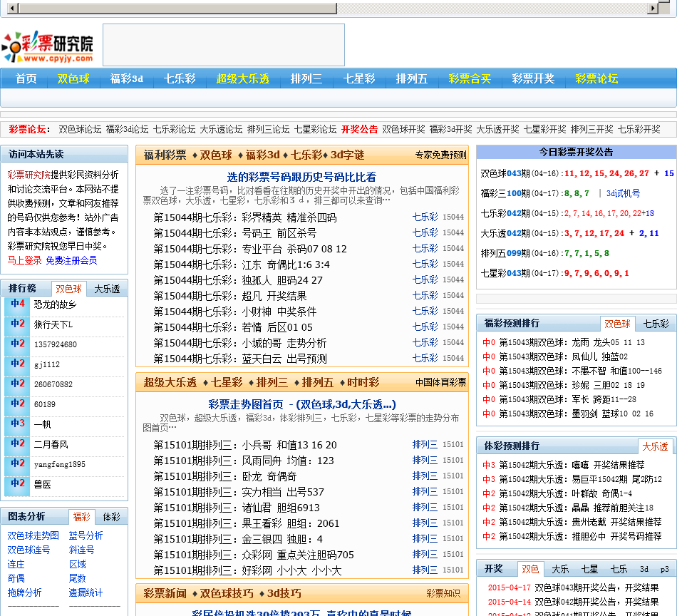This screenshot has height=616, width=677.
Task: Select the 体彩 tab in 图表分析
Action: pyautogui.click(x=111, y=517)
